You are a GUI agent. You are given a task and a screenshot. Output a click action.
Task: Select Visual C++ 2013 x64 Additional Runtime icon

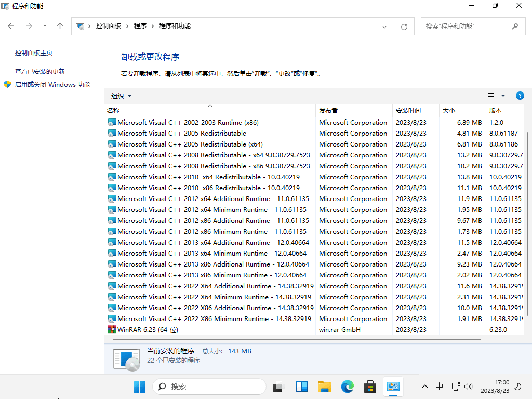(x=112, y=242)
